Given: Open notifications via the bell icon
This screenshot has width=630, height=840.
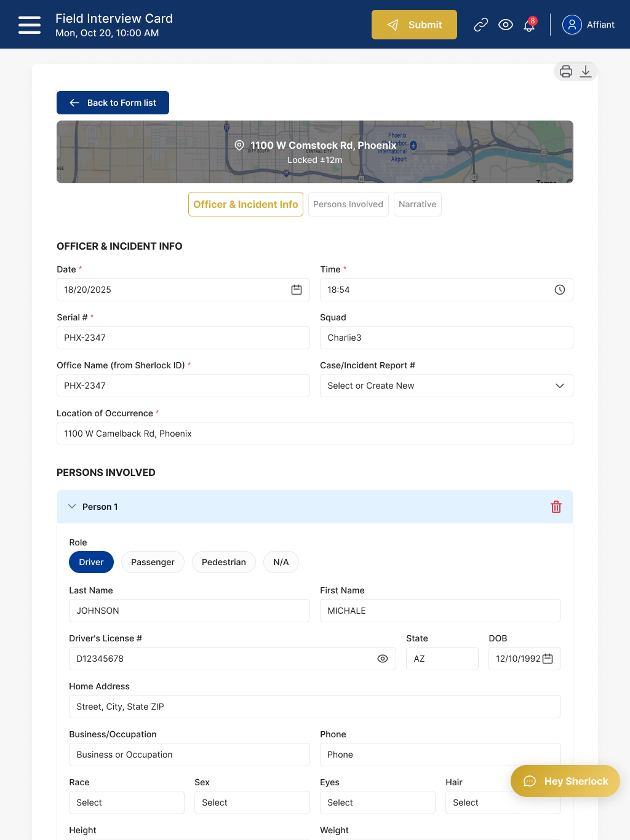Looking at the screenshot, I should 528,26.
